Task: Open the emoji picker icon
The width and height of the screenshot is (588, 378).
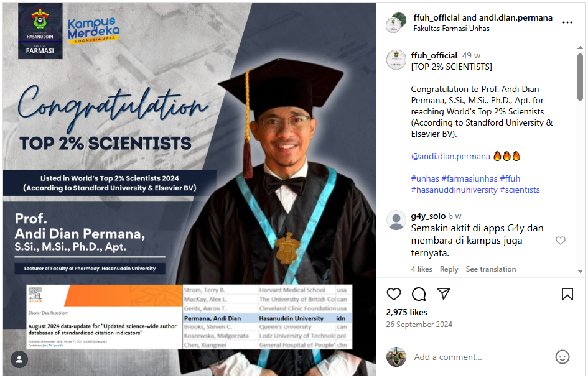Action: (x=562, y=357)
